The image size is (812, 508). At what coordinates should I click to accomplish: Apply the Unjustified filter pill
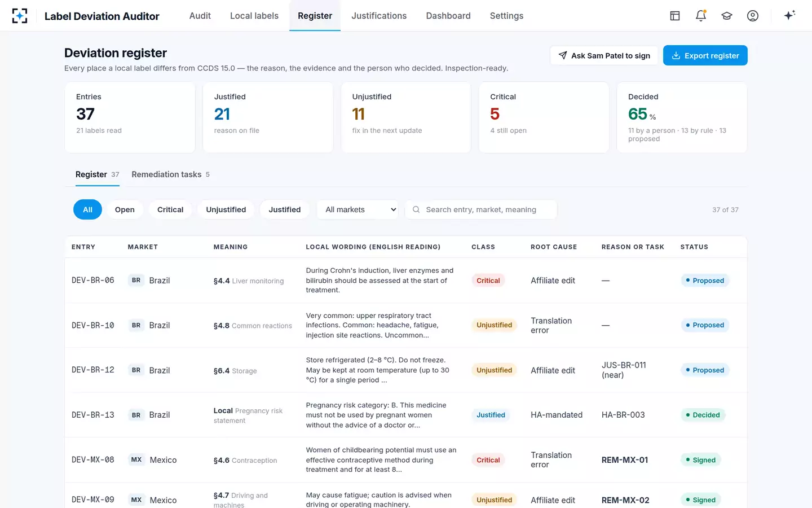pyautogui.click(x=226, y=209)
